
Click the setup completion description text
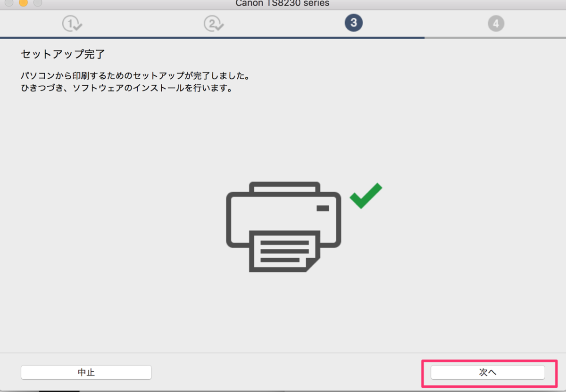pyautogui.click(x=134, y=75)
